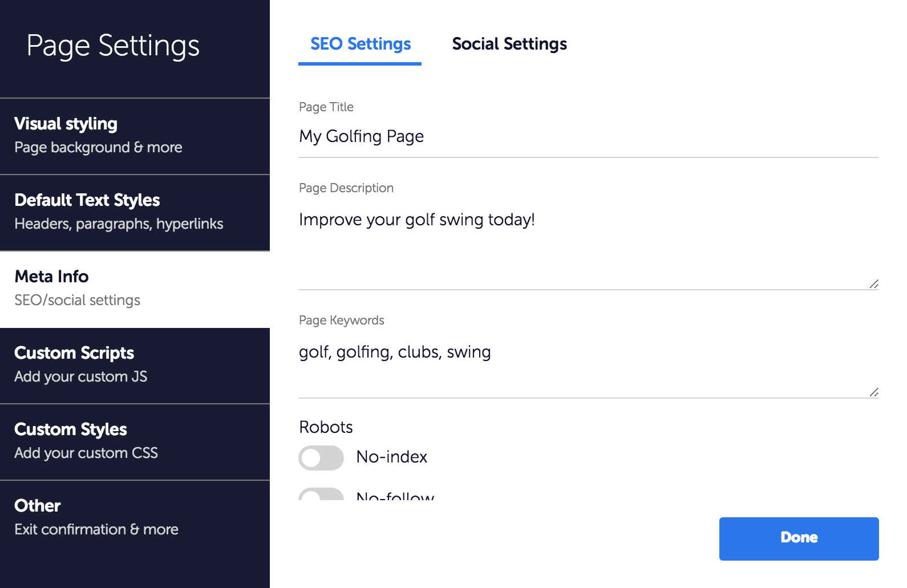Click the Page Settings panel title

(113, 46)
